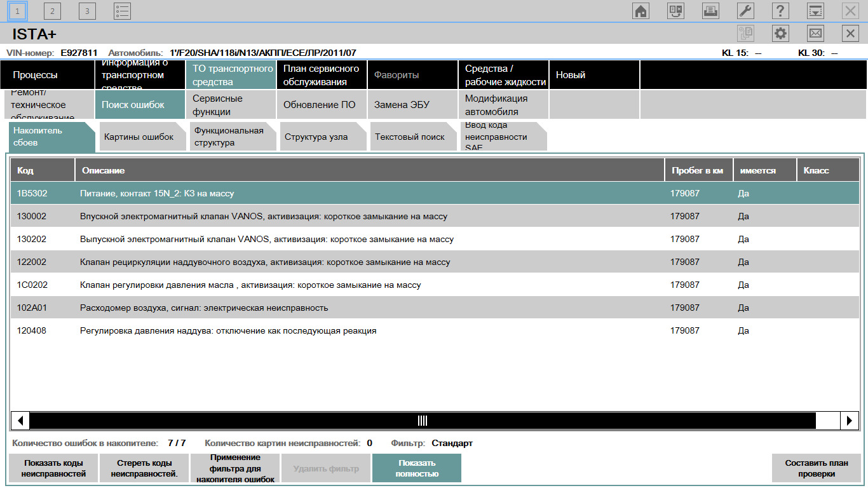Open the wrench tools icon

745,11
